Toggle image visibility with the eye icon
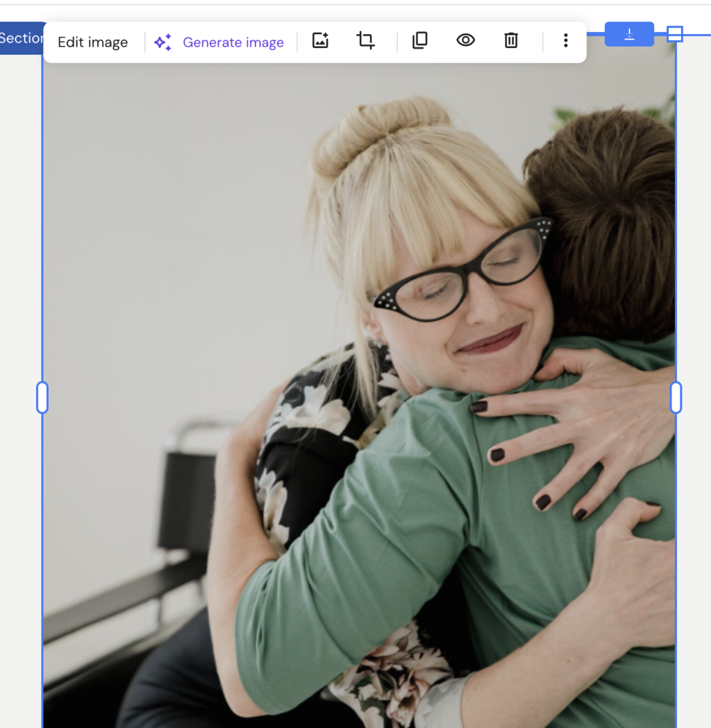Viewport: 711px width, 728px height. click(465, 40)
